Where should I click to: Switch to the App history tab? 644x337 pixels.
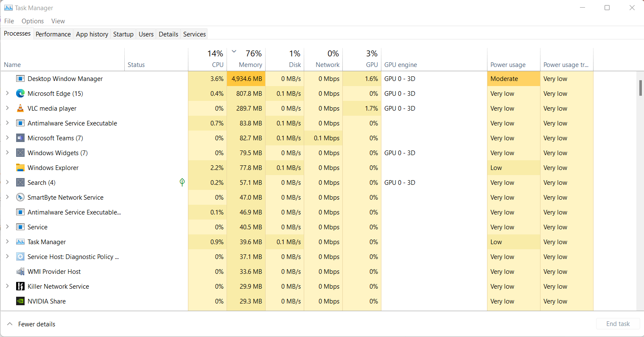[92, 34]
